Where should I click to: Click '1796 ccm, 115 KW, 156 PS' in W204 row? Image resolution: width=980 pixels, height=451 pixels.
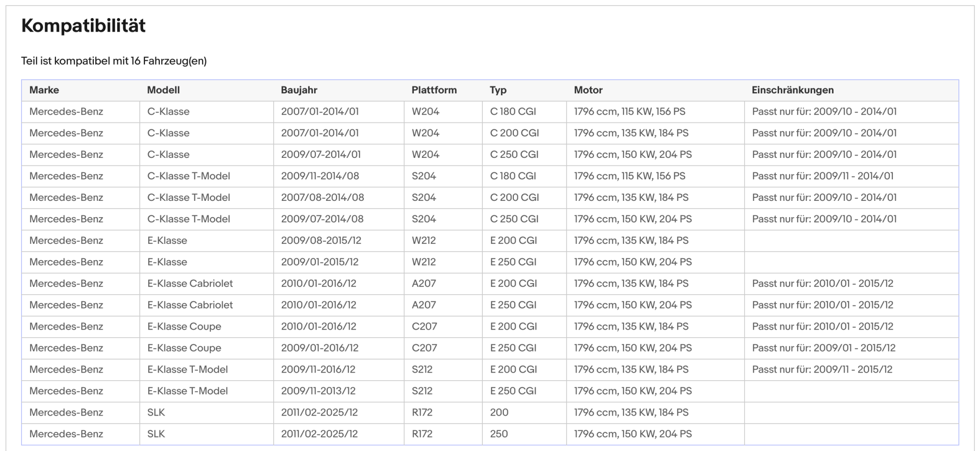pyautogui.click(x=630, y=111)
